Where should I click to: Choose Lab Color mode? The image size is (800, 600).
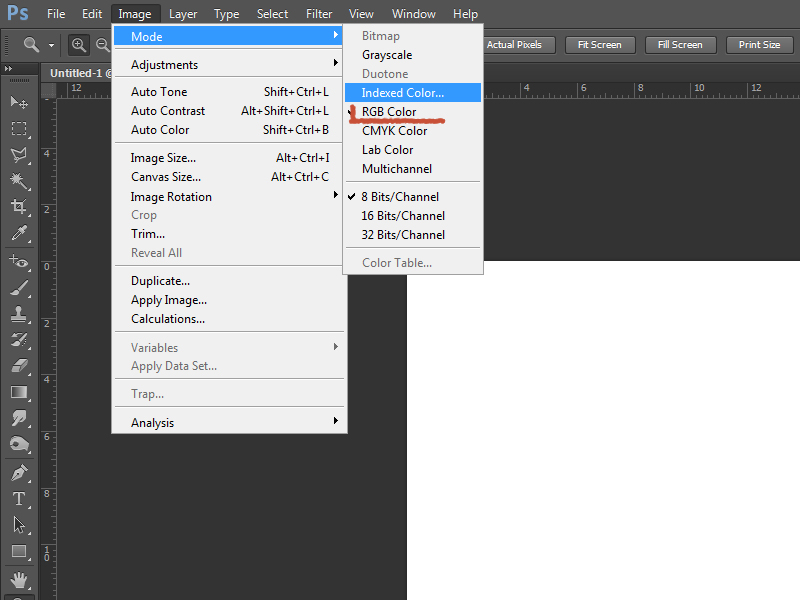pos(413,150)
